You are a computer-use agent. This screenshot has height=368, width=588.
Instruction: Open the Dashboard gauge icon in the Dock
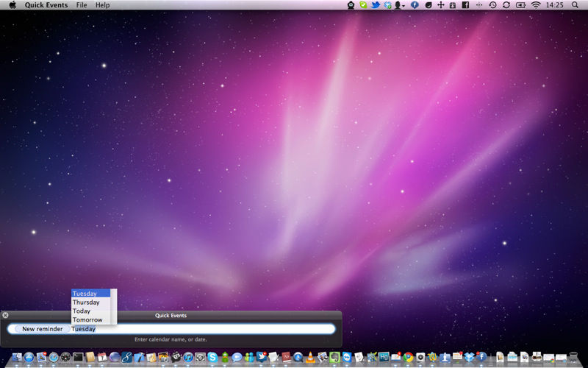[x=65, y=357]
